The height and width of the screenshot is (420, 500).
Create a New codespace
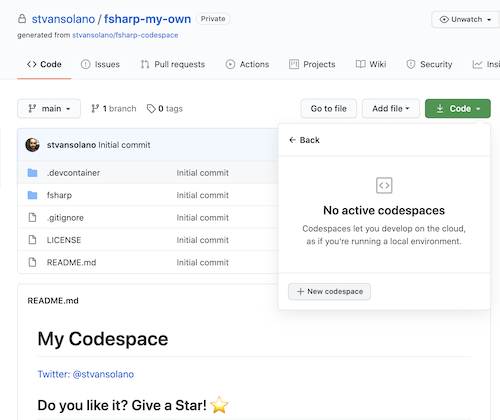[329, 291]
